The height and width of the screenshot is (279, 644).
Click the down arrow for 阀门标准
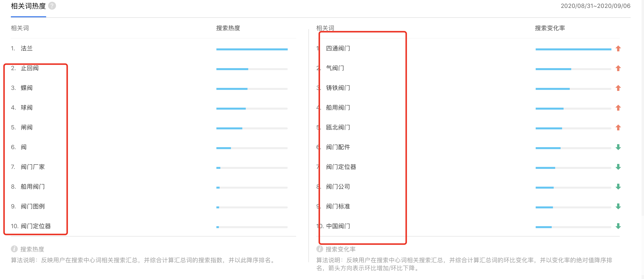618,206
